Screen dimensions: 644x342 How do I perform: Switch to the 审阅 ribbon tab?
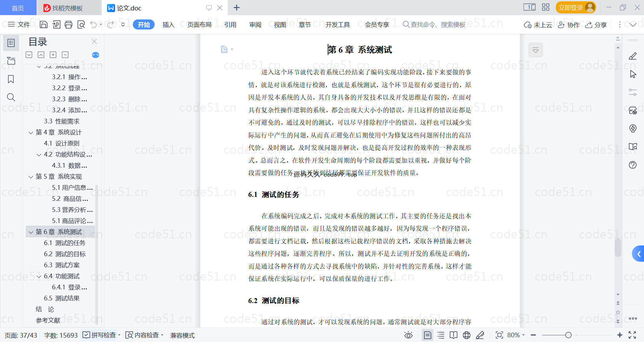click(255, 24)
